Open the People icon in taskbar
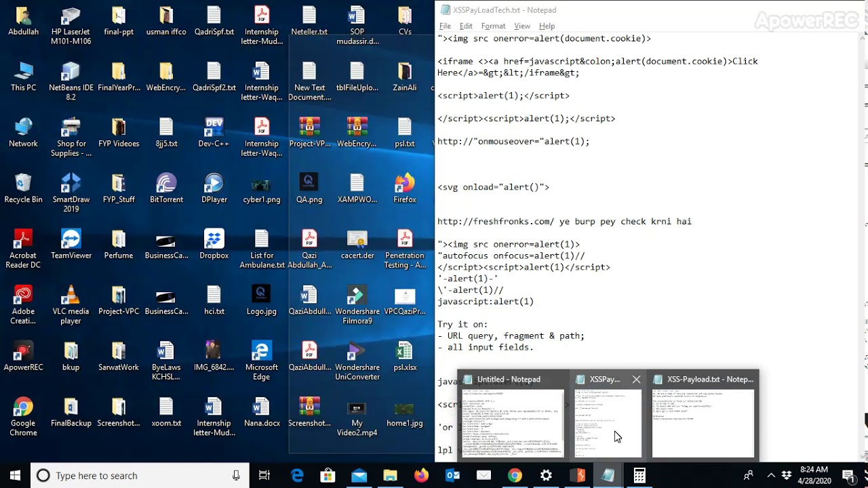Screen dimensions: 868x488 coord(749,476)
